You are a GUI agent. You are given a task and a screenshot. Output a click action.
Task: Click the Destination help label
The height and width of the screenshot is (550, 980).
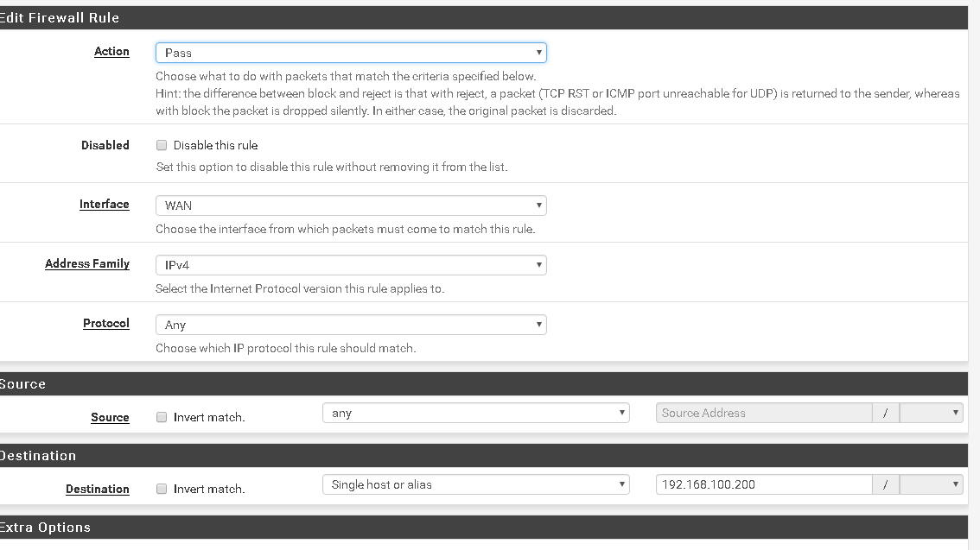tap(98, 489)
